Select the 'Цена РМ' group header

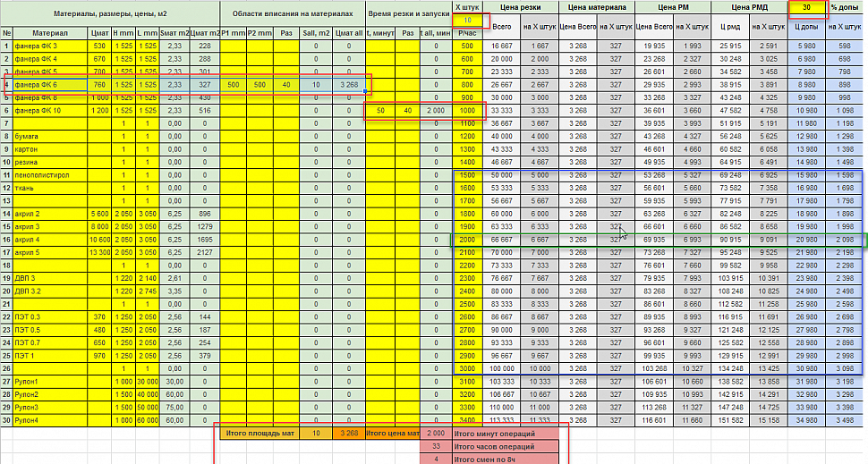click(673, 7)
